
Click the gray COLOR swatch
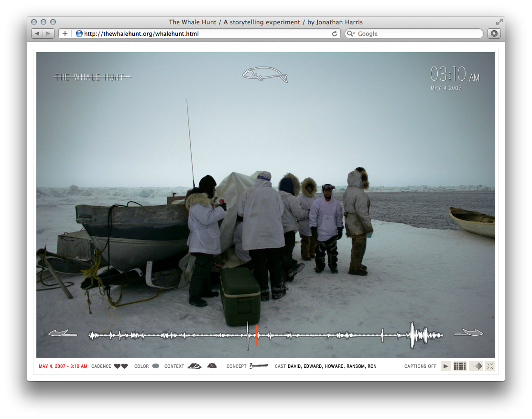click(x=155, y=365)
